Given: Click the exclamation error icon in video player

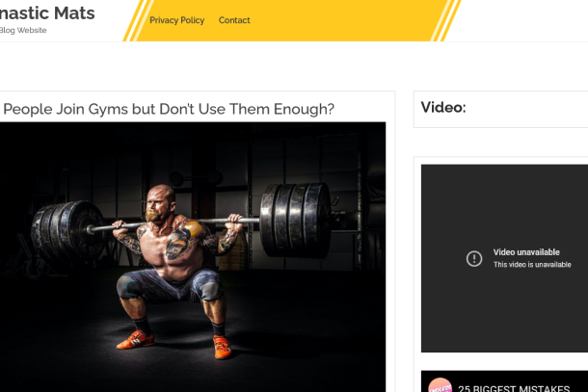Looking at the screenshot, I should click(x=474, y=258).
